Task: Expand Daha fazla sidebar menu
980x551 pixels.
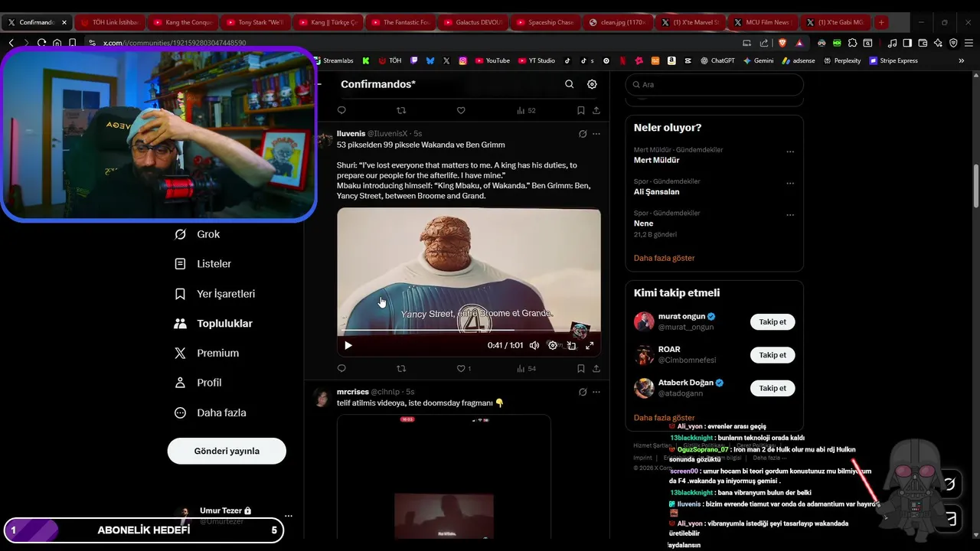Action: [211, 412]
